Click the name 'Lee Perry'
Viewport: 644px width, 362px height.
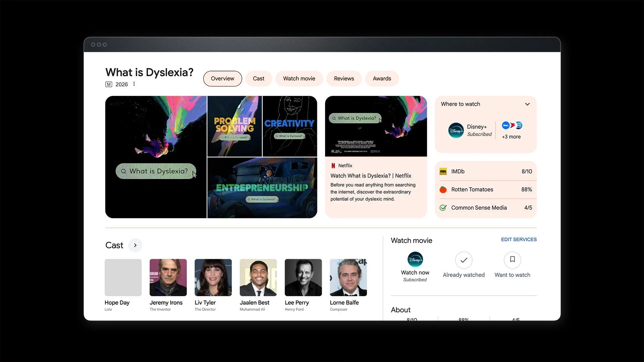coord(297,303)
